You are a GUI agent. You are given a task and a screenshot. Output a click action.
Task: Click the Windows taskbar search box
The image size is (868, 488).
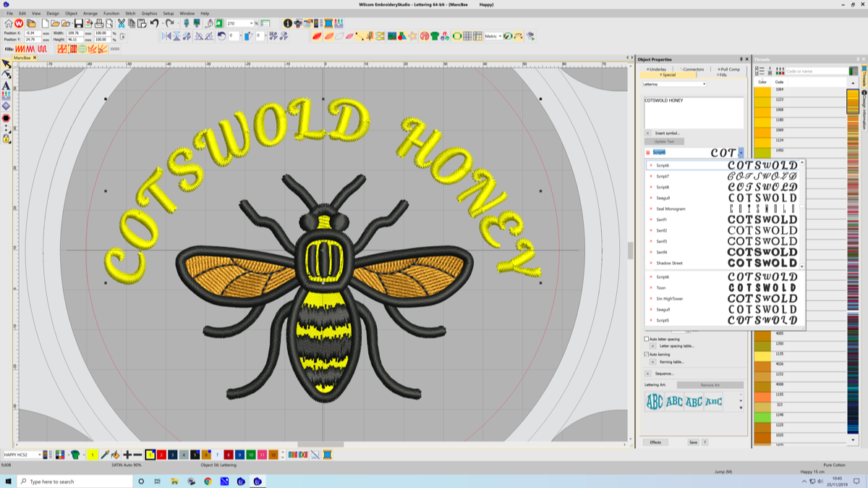coord(75,481)
